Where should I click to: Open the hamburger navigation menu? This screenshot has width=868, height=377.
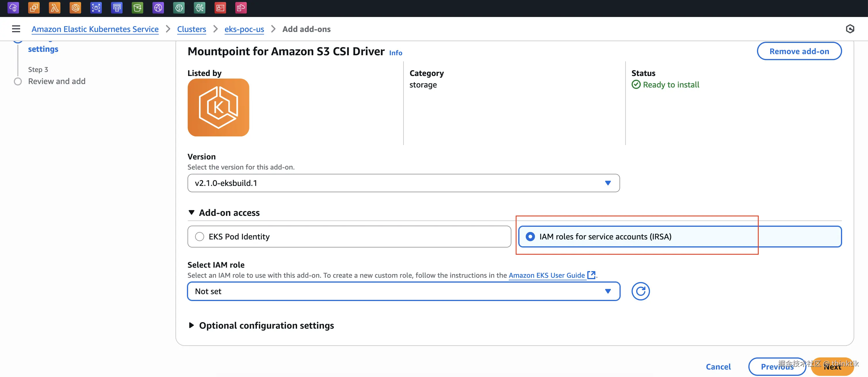pyautogui.click(x=16, y=29)
